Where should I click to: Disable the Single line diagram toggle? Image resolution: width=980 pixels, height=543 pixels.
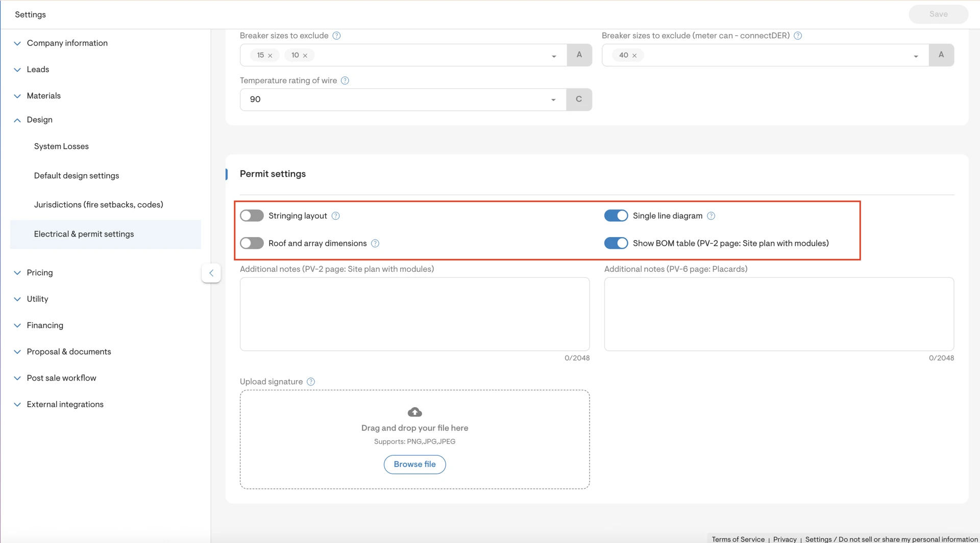pos(616,216)
